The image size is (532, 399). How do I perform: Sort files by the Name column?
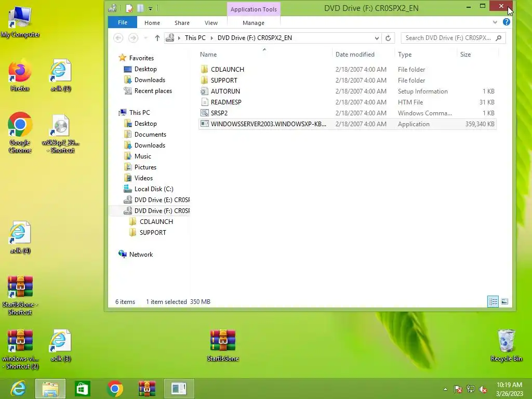[x=208, y=54]
